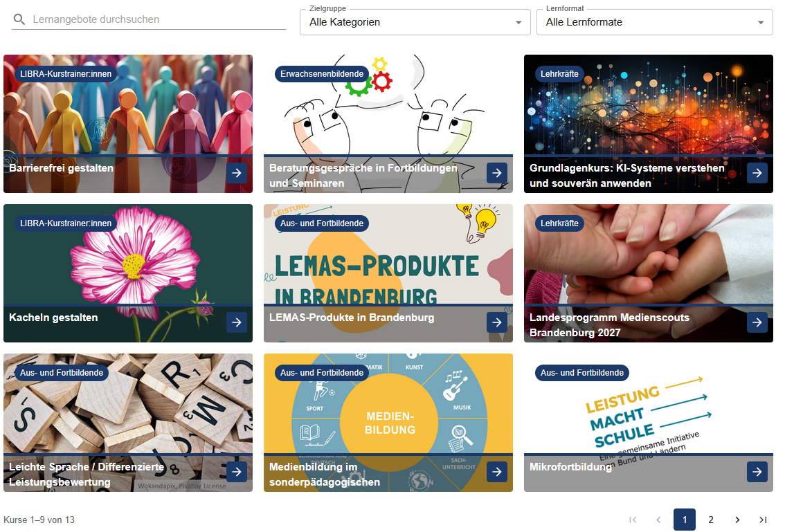Expand the Lernformat Alle Lernformate dropdown

pos(654,22)
